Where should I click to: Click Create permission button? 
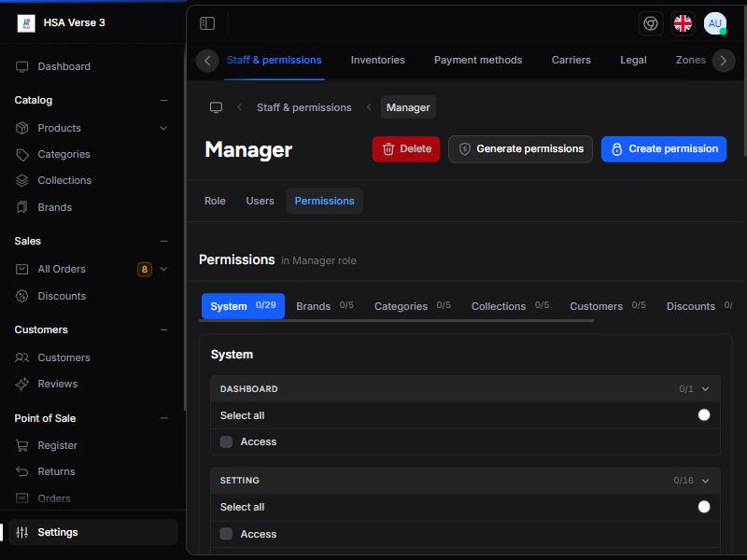[664, 149]
